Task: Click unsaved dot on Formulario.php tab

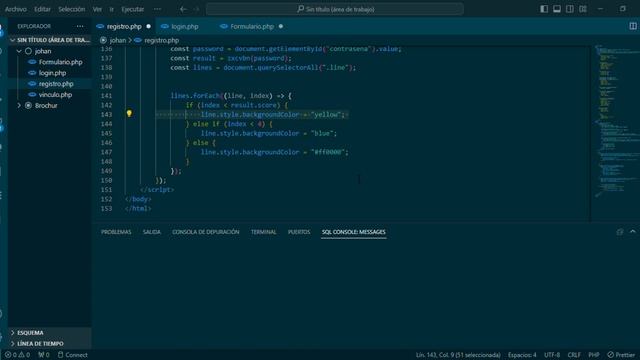Action: point(281,26)
